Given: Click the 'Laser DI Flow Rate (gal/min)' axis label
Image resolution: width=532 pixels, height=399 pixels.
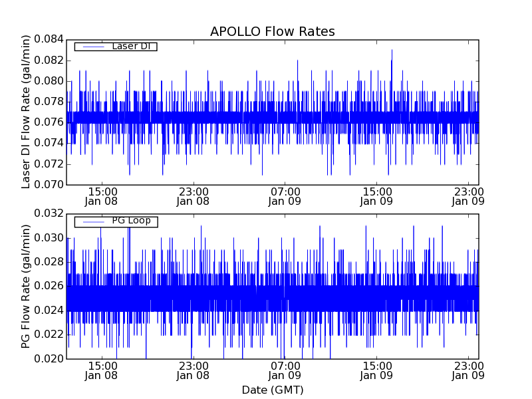Looking at the screenshot, I should coord(25,112).
